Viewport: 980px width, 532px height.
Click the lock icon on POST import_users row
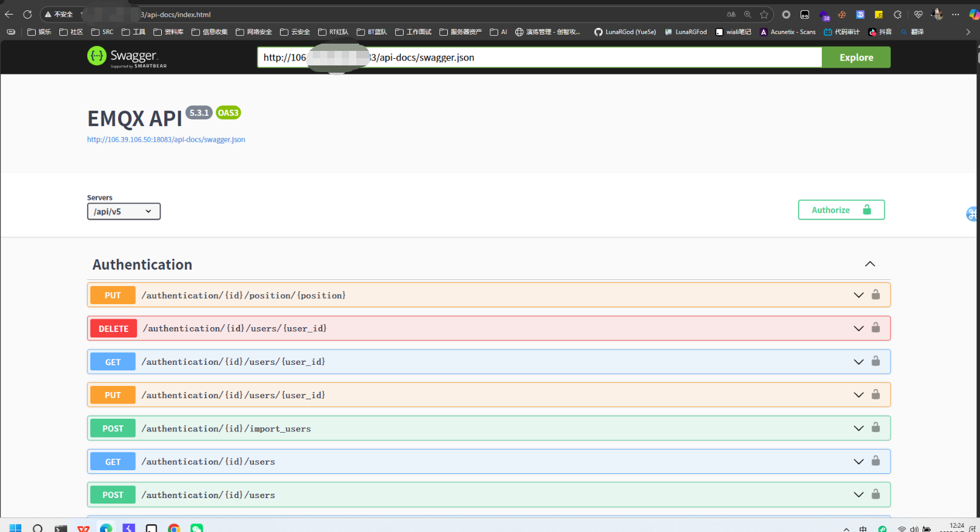click(x=876, y=428)
